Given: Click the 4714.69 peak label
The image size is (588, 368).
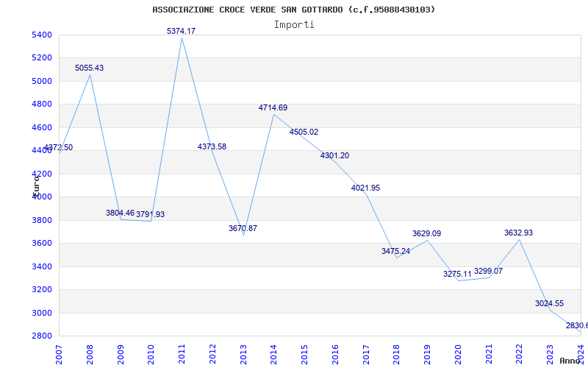Looking at the screenshot, I should point(273,107).
